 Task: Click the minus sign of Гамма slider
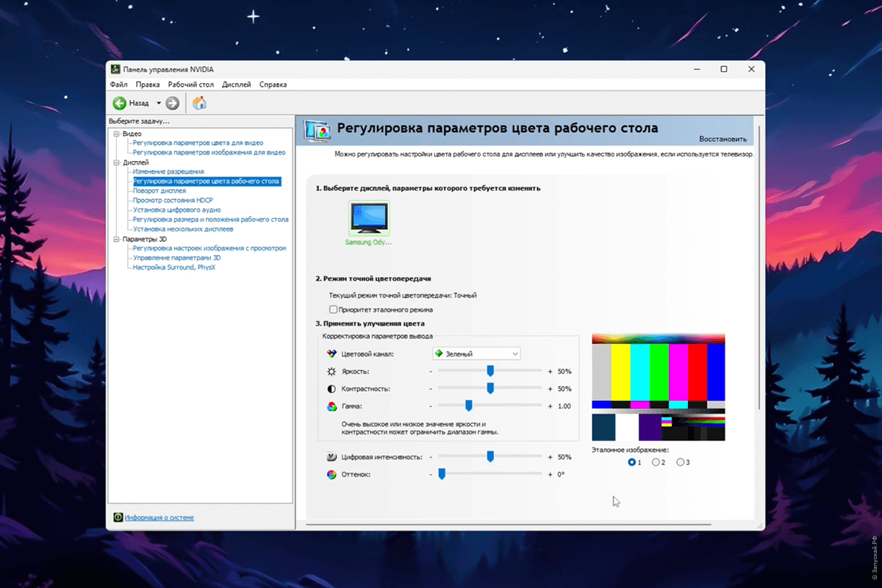(x=431, y=406)
